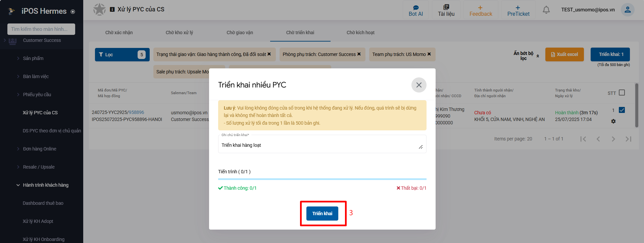Click the gear icon in table row
Image resolution: width=644 pixels, height=243 pixels.
click(x=613, y=121)
